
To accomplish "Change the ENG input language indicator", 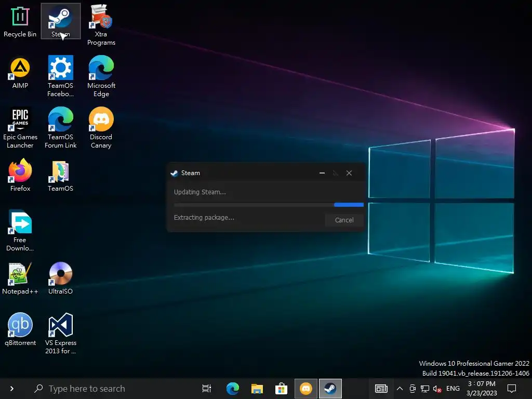I will click(x=453, y=389).
